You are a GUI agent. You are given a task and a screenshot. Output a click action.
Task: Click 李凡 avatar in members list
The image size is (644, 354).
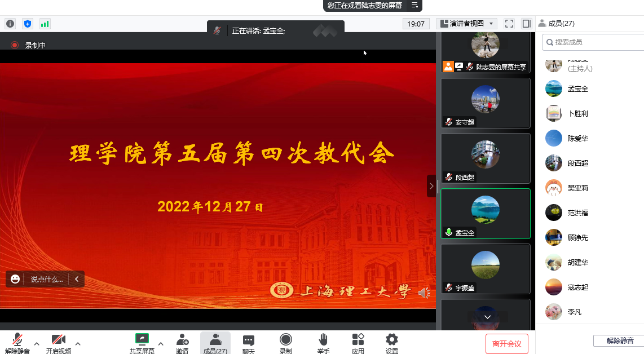click(554, 312)
